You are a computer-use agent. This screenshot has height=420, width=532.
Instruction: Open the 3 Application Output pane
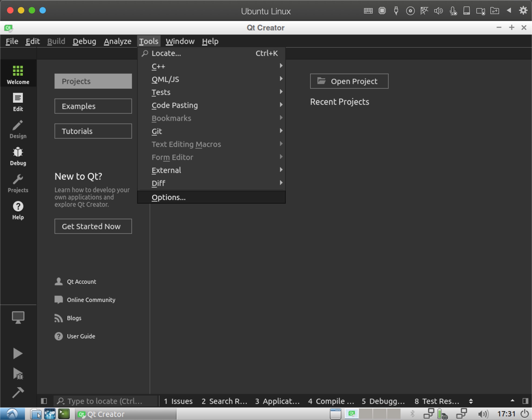pos(277,401)
